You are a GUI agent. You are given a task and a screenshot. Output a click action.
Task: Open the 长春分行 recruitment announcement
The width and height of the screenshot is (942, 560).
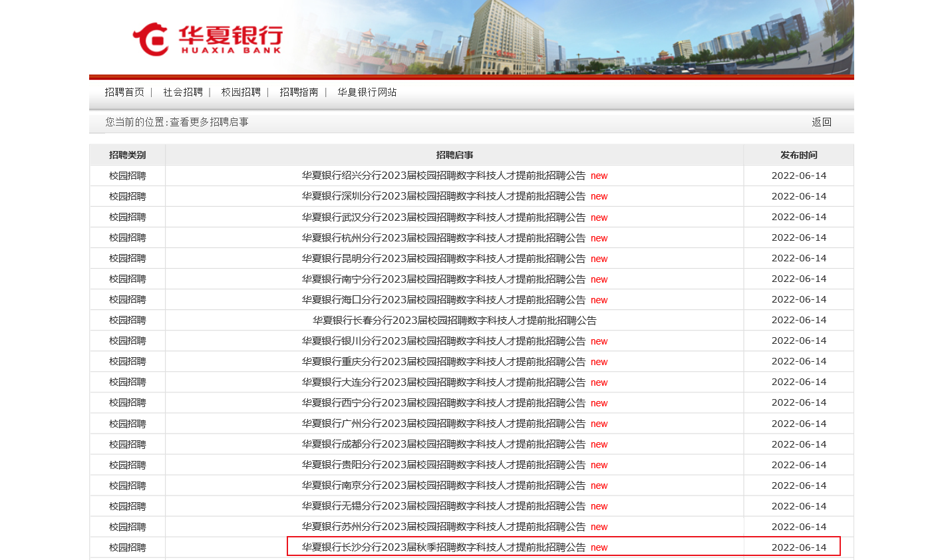coord(455,321)
